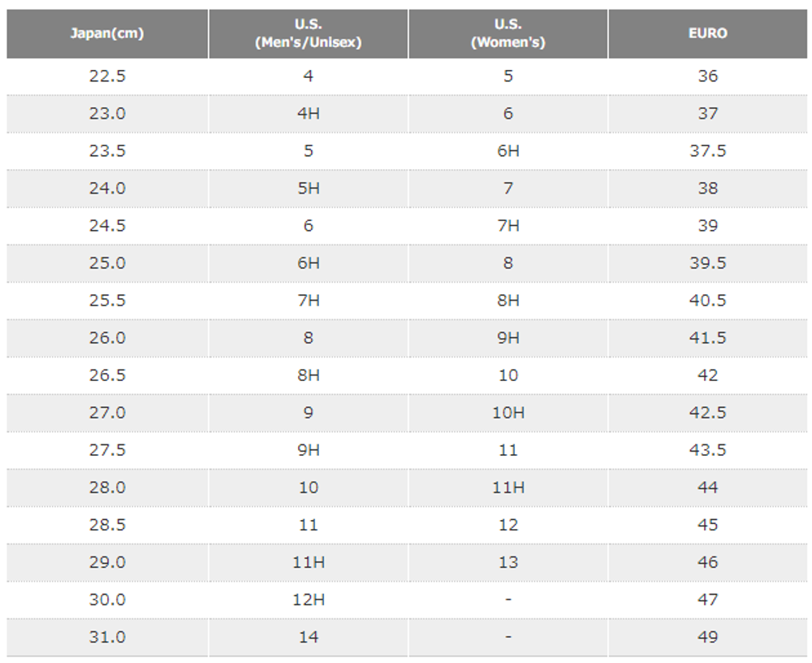Screen dimensions: 812x663
Task: Select the Japan size 24.0 cell
Action: 107,188
